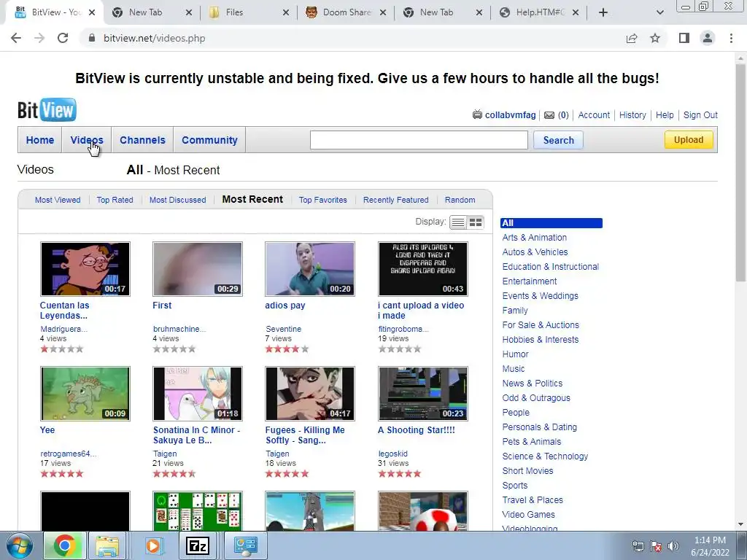This screenshot has width=747, height=560.
Task: Select Top Rated filter tab
Action: [115, 200]
